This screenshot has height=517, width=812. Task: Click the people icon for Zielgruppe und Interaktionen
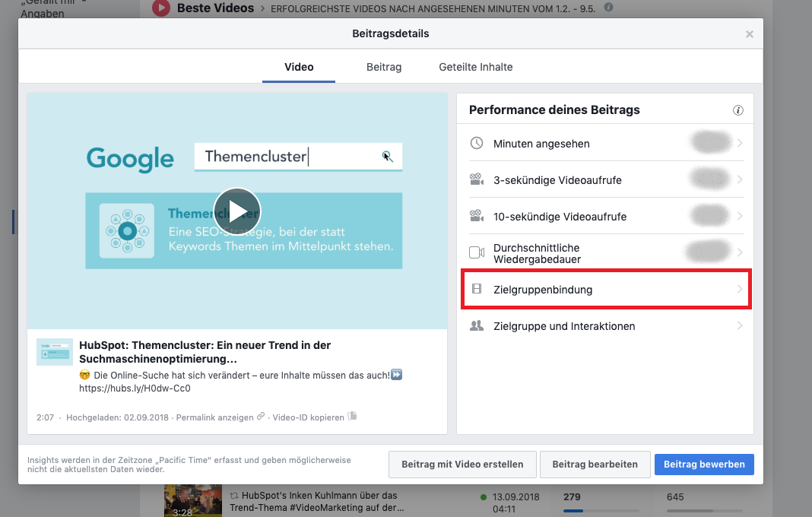click(x=477, y=325)
